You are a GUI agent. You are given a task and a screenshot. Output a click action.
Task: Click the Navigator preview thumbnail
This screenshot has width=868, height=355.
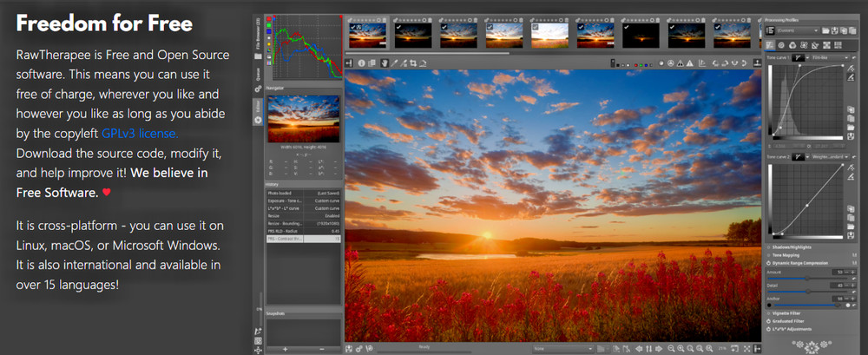coord(304,119)
